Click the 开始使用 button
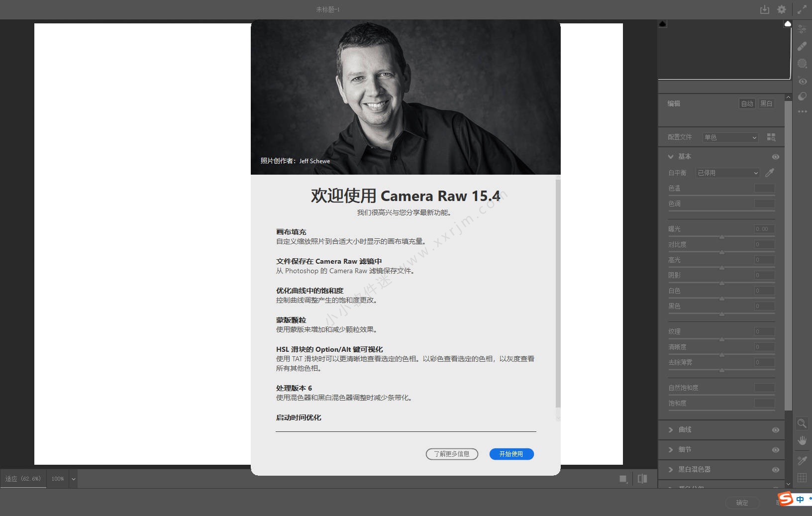 point(511,454)
